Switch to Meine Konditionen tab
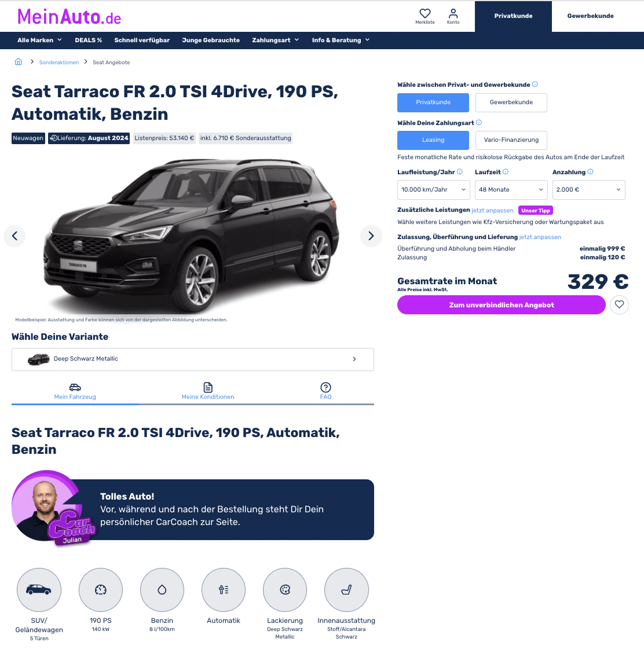Viewport: 644px width, 653px height. [207, 391]
